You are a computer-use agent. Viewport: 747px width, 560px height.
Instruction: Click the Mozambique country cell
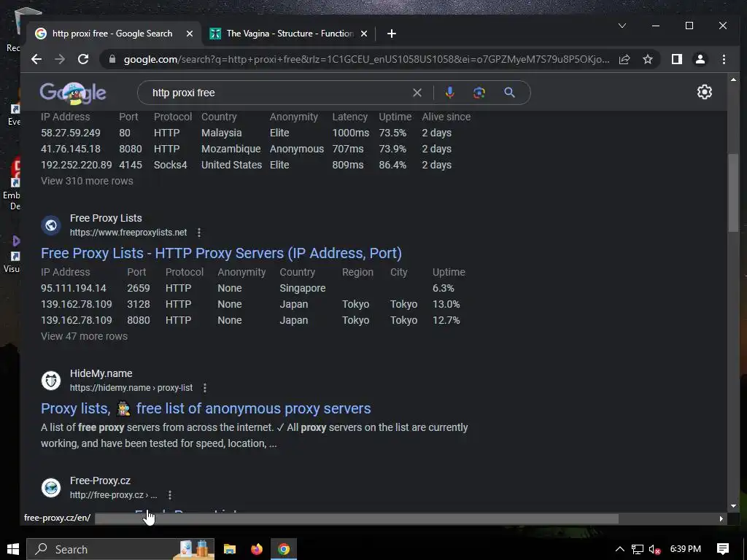(231, 149)
